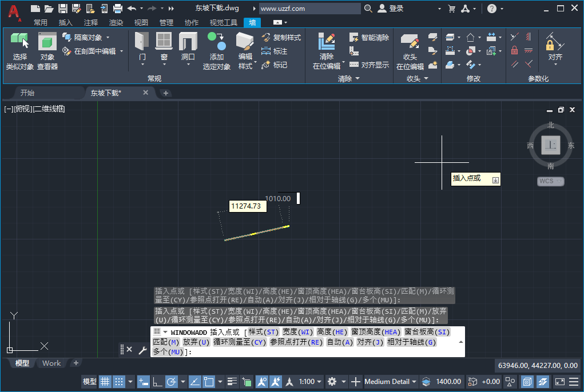The width and height of the screenshot is (584, 392).
Task: Click 收头在位编辑 tool
Action: pos(410,51)
